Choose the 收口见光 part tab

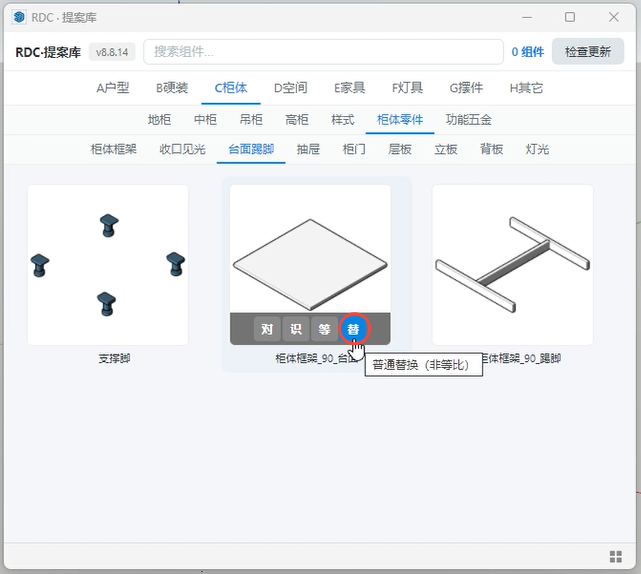click(182, 149)
